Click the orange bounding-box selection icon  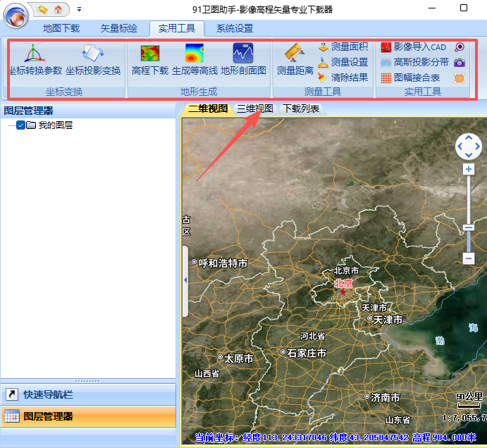point(460,78)
